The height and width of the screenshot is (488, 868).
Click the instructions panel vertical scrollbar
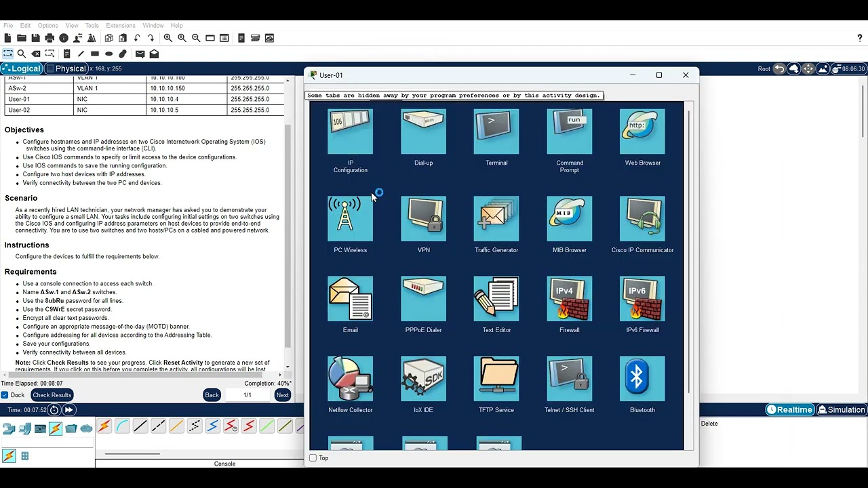288,235
